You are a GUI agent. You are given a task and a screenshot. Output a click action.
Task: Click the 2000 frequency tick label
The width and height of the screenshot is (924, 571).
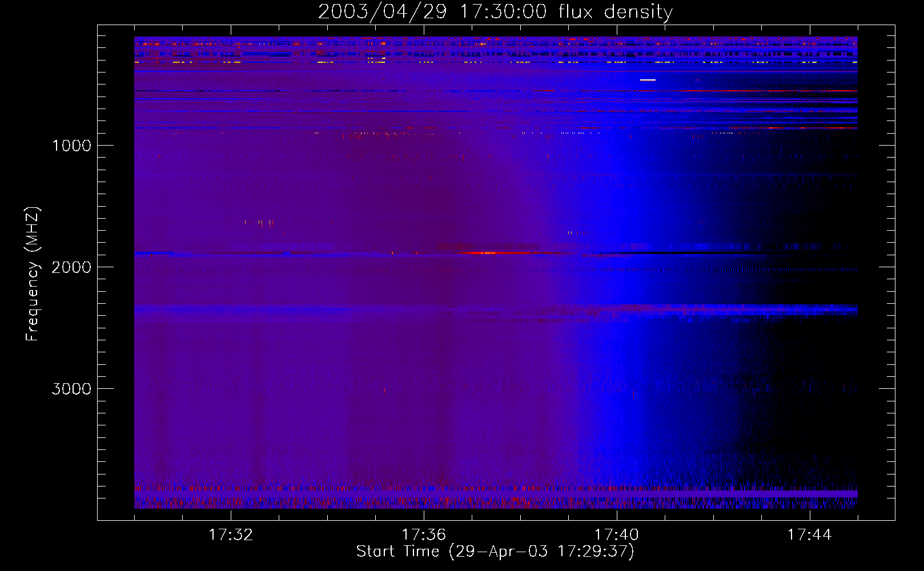pos(71,267)
